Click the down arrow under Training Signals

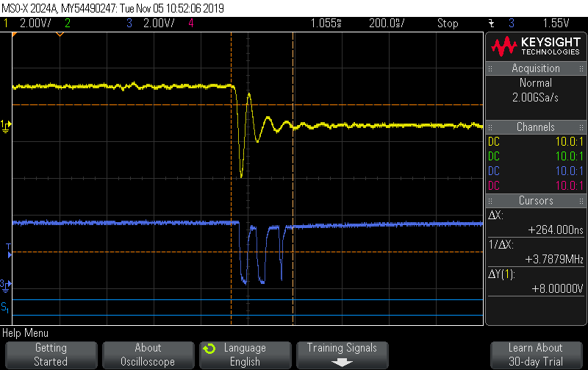pyautogui.click(x=342, y=363)
